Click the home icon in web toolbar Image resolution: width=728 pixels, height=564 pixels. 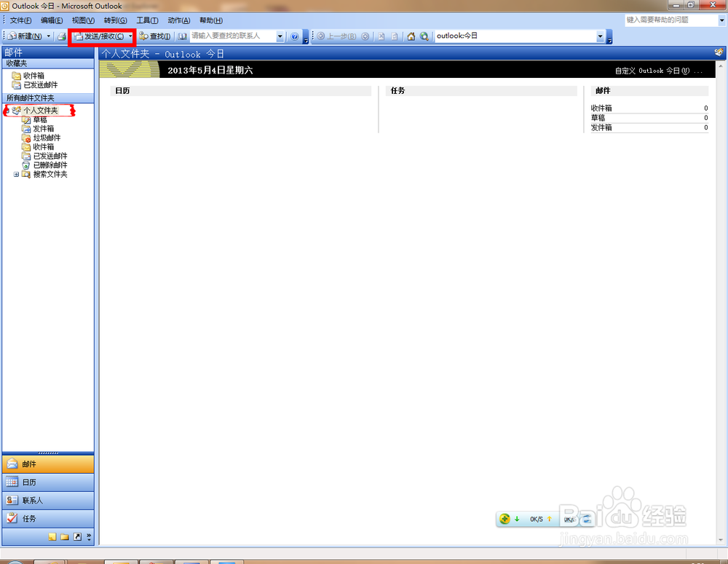pyautogui.click(x=411, y=36)
